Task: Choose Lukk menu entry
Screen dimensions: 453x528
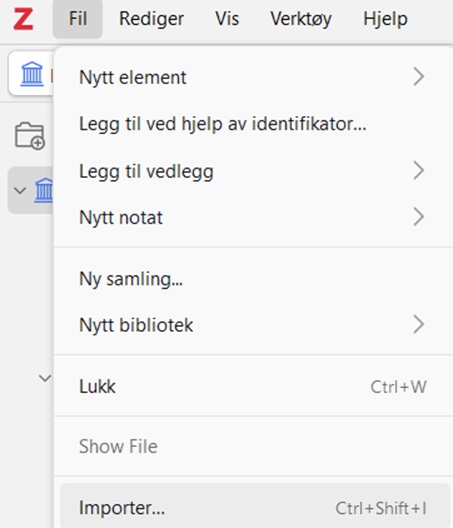Action: (253, 387)
